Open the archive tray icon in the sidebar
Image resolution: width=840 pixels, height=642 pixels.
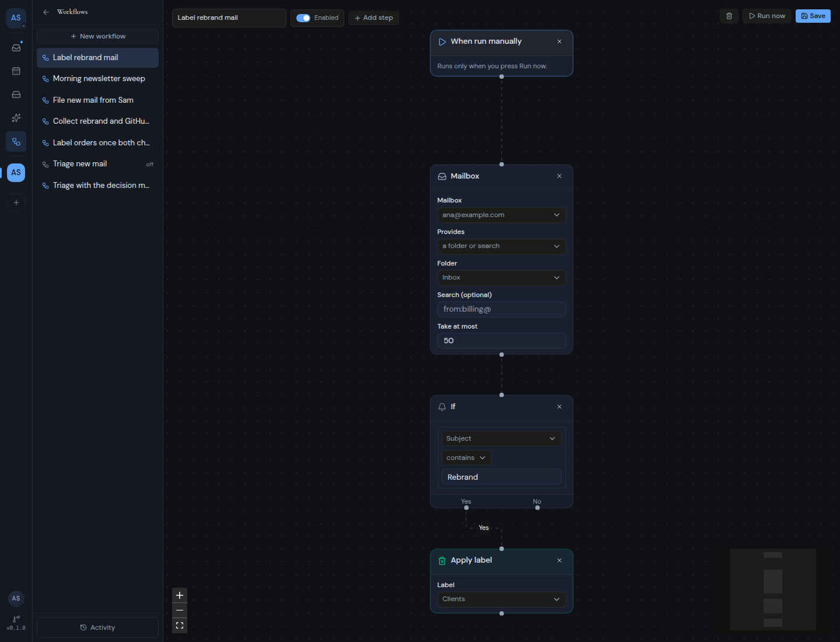pos(16,95)
